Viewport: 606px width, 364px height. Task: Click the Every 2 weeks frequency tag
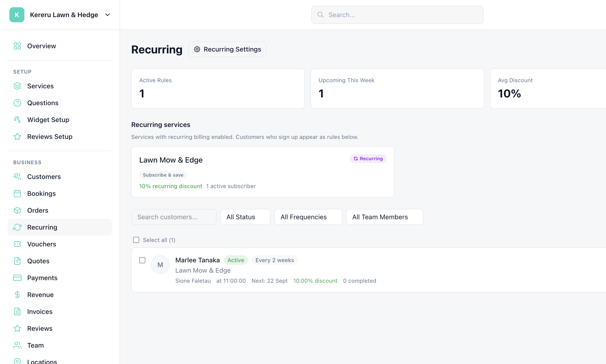pyautogui.click(x=275, y=260)
